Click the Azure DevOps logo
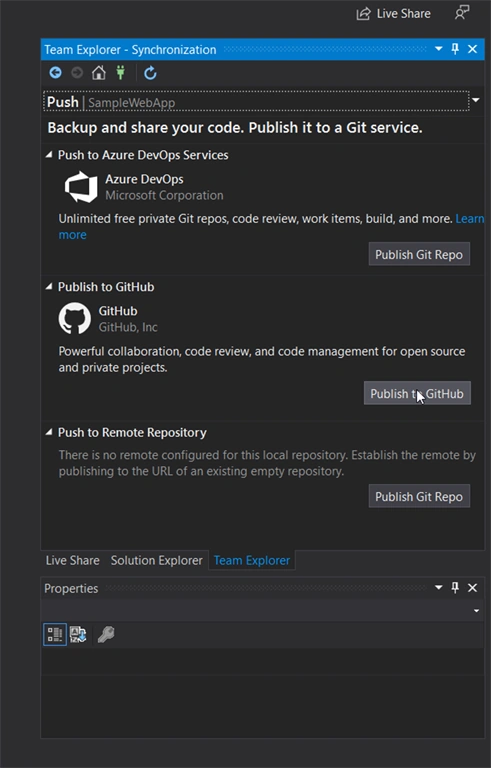 click(81, 187)
